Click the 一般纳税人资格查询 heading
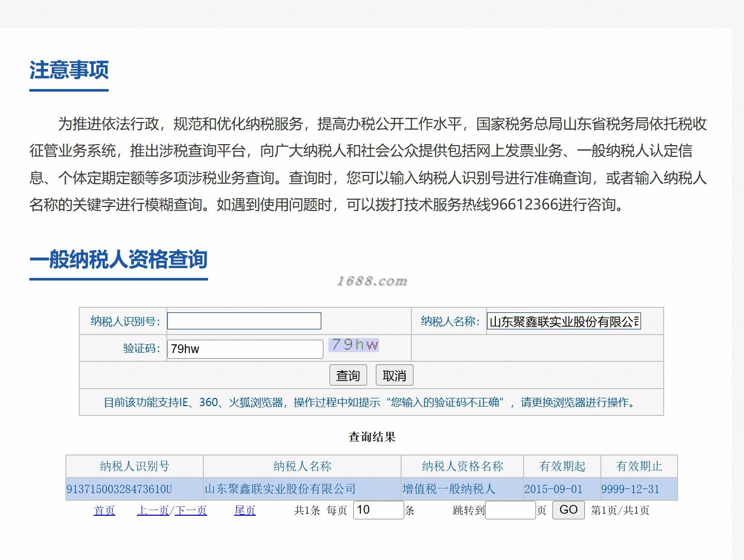The height and width of the screenshot is (560, 744). click(x=118, y=259)
